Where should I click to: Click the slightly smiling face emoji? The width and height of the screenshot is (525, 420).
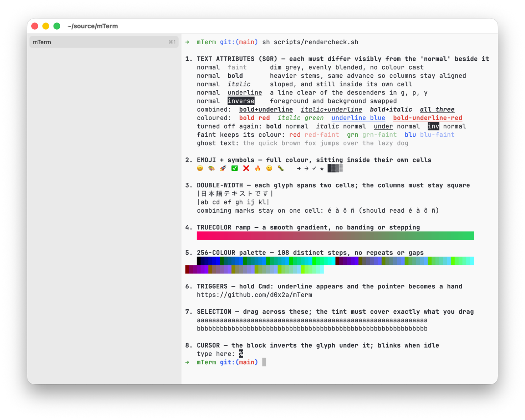[x=269, y=168]
